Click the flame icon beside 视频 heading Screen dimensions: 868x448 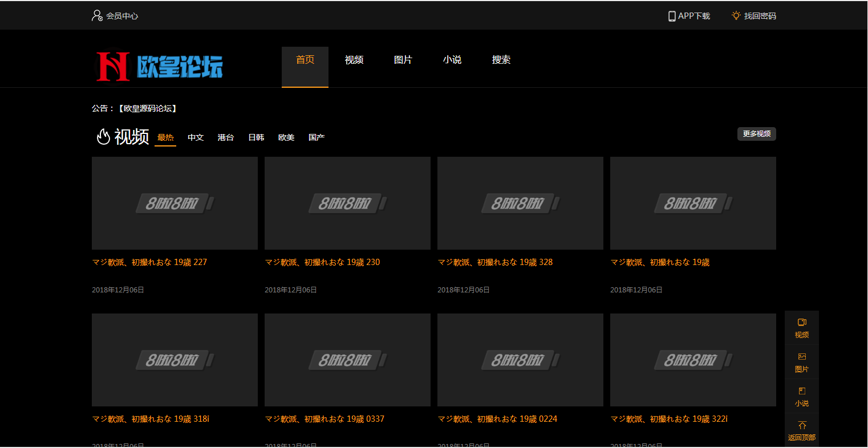pos(104,137)
